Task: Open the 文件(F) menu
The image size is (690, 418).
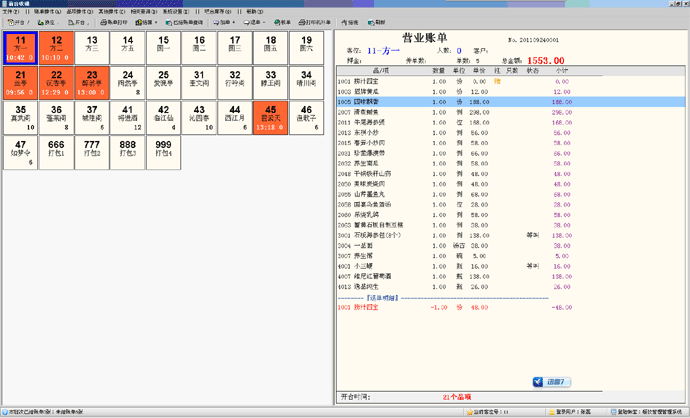Action: 11,12
